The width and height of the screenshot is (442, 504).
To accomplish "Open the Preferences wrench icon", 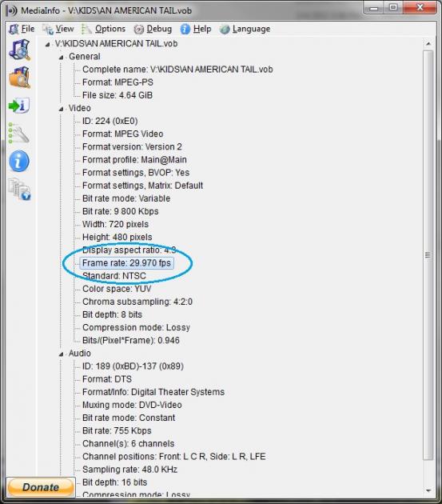I will [19, 133].
